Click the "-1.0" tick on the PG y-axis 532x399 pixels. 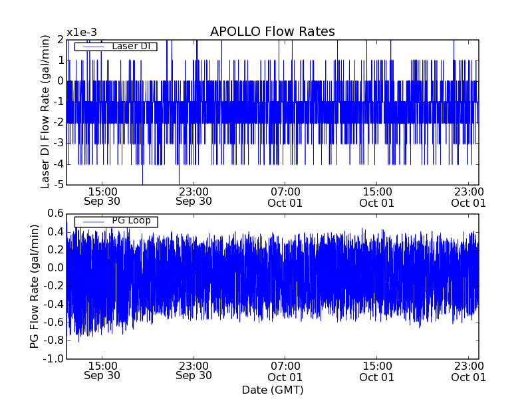(x=53, y=359)
